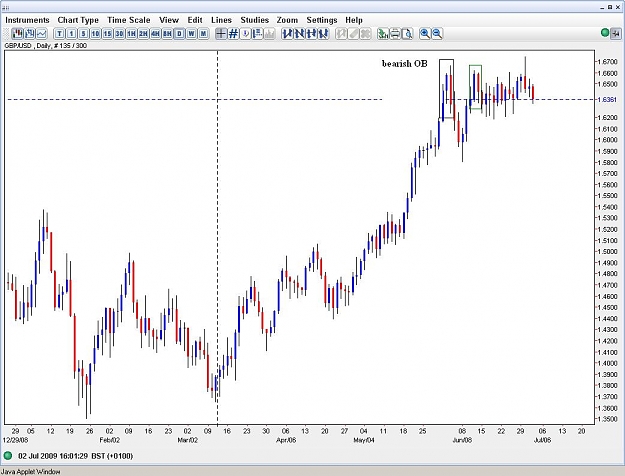Click the export chart data icon
This screenshot has width=625, height=476.
(383, 34)
